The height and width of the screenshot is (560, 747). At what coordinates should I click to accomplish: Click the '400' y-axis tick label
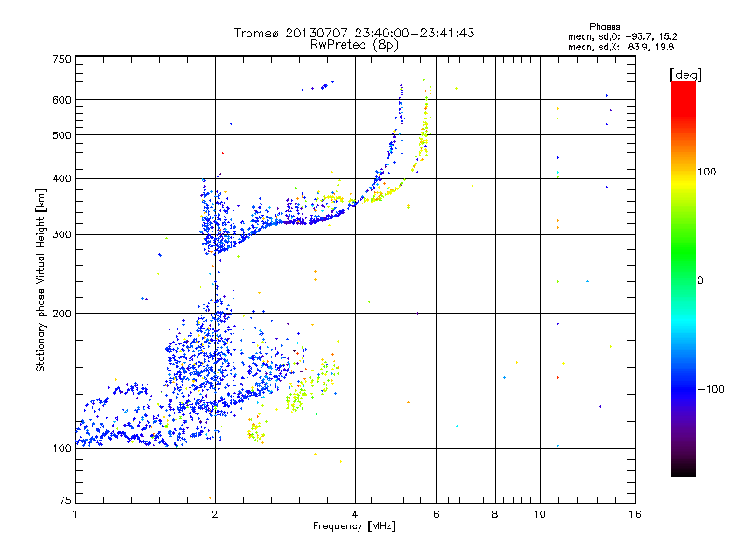tap(62, 179)
